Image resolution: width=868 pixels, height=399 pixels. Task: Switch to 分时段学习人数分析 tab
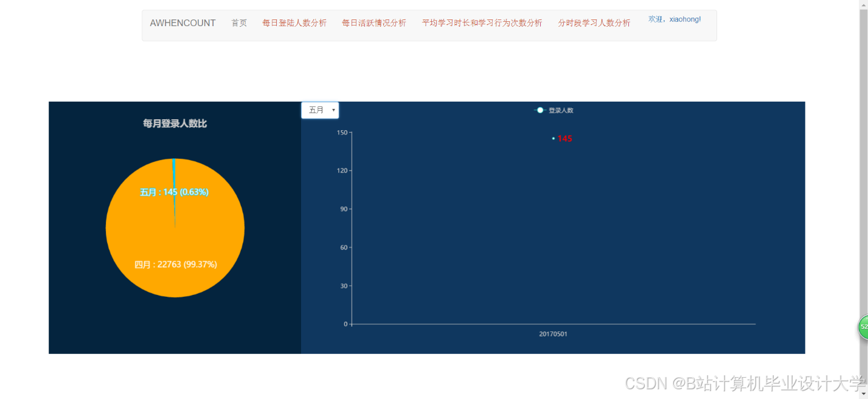594,23
